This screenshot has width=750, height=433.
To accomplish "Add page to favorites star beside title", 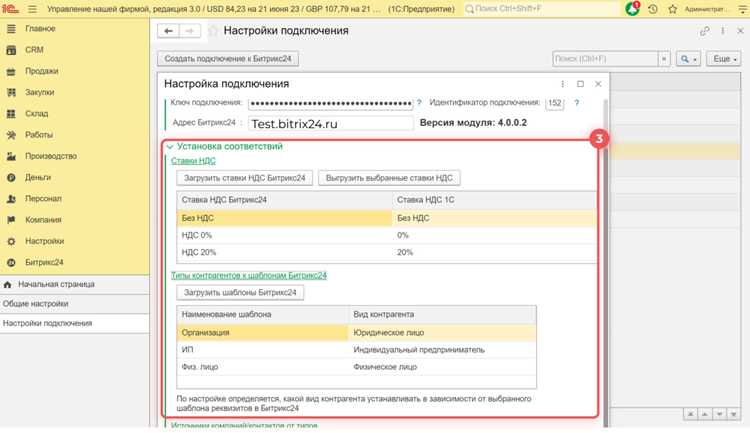I will point(213,31).
